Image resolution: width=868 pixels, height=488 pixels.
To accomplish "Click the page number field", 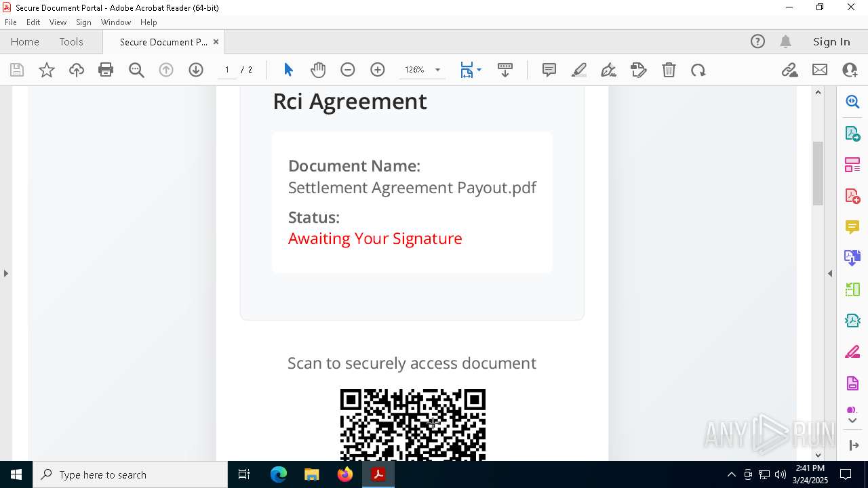I will pos(227,70).
